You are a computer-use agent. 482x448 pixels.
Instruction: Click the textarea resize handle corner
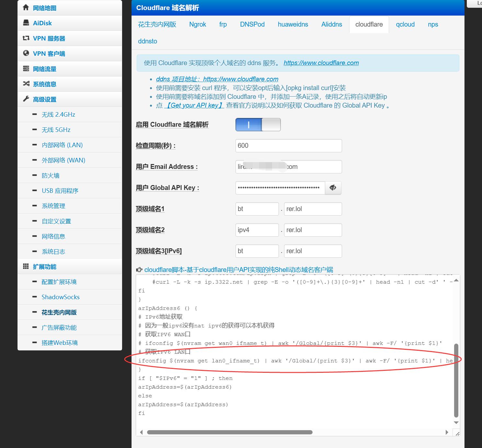(457, 433)
